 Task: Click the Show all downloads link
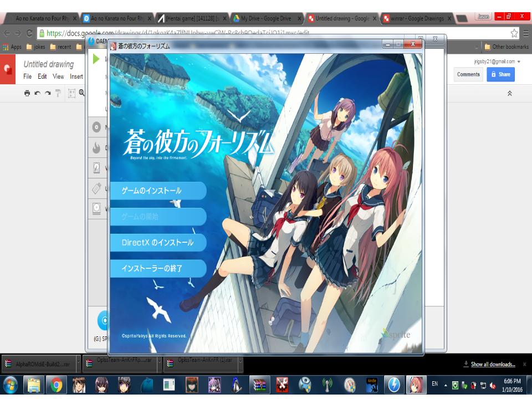click(x=493, y=364)
